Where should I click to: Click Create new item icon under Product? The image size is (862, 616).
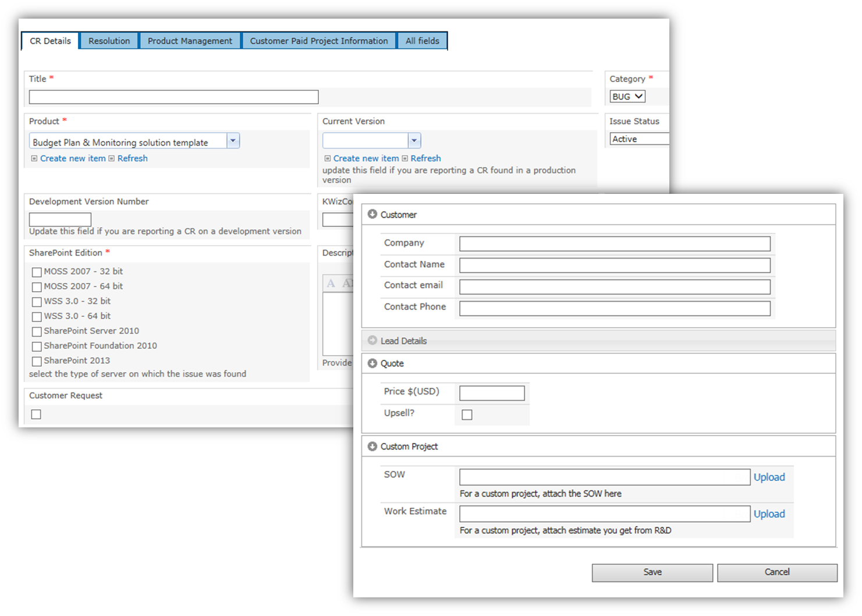[34, 158]
